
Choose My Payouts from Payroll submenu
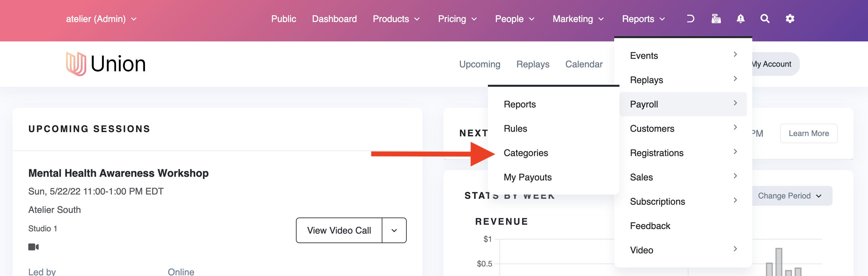[x=527, y=177]
